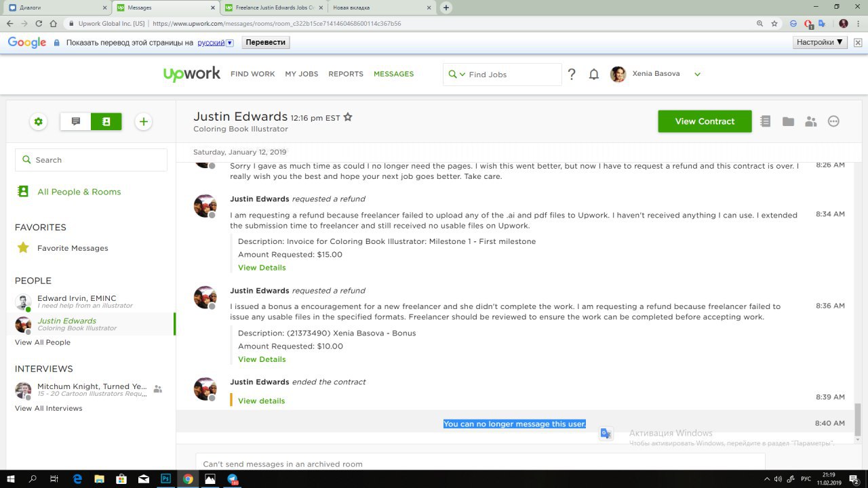Click the green plus button to add a room
868x488 pixels.
pos(143,122)
